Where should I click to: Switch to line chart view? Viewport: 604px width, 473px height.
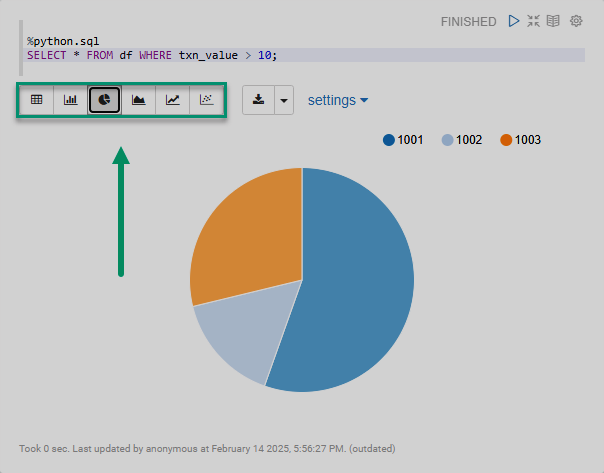pyautogui.click(x=173, y=100)
